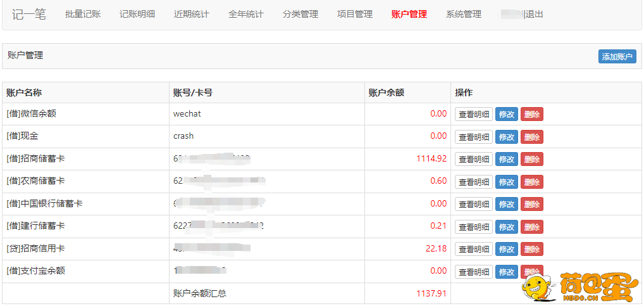The width and height of the screenshot is (644, 306).
Task: Click the 账户余额汇总 label
Action: click(200, 294)
